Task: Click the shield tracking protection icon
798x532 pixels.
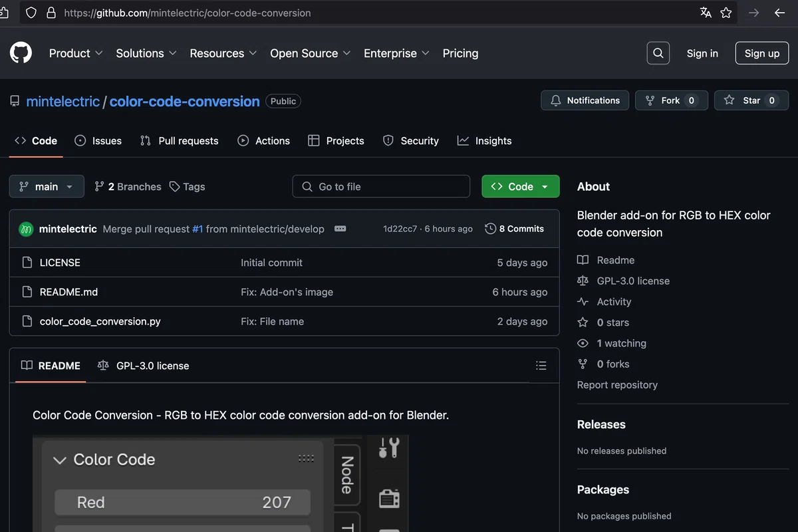Action: click(31, 13)
